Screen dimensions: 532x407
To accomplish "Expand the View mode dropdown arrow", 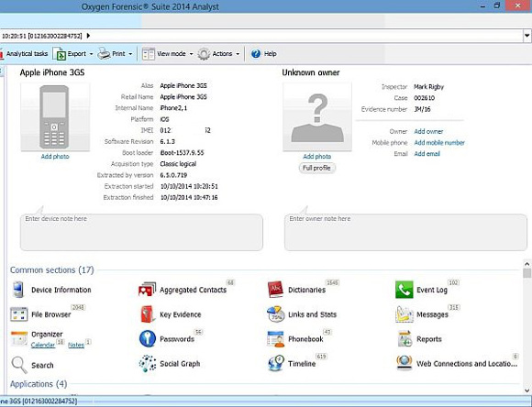I will (x=191, y=54).
